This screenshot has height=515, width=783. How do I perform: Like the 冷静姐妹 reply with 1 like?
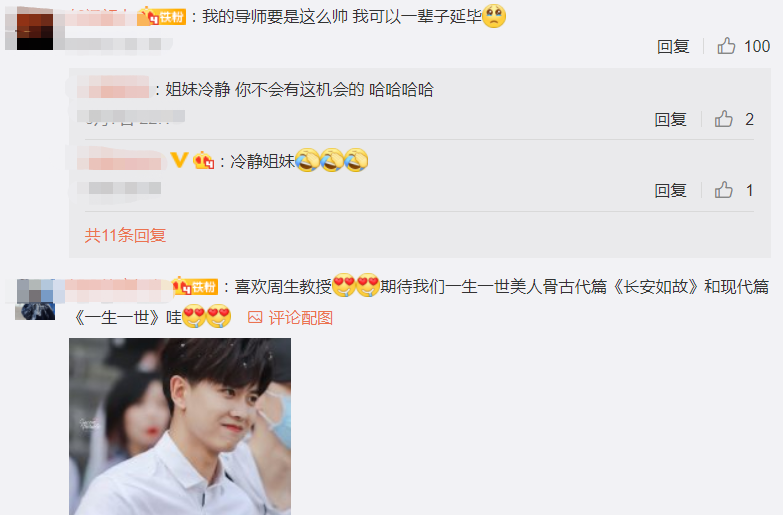[724, 190]
